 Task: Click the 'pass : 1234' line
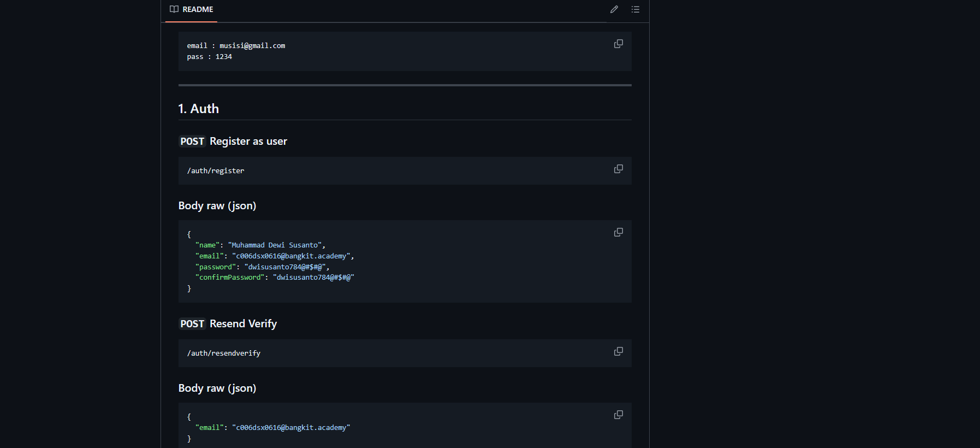click(210, 57)
